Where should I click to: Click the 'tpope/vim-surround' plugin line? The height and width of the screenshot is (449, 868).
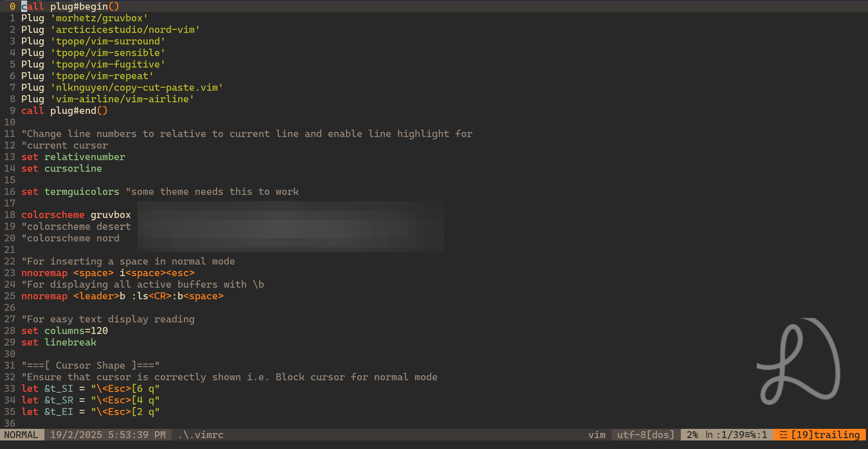[x=93, y=41]
